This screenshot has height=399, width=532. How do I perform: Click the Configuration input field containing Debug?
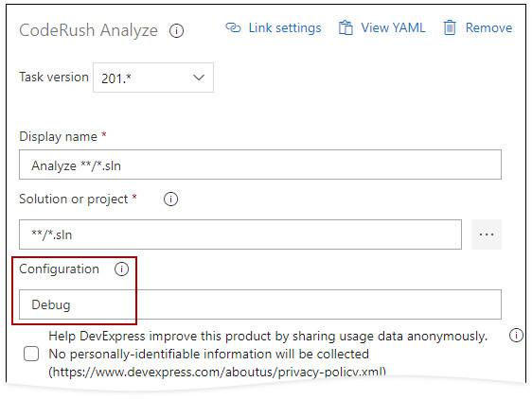tap(260, 304)
